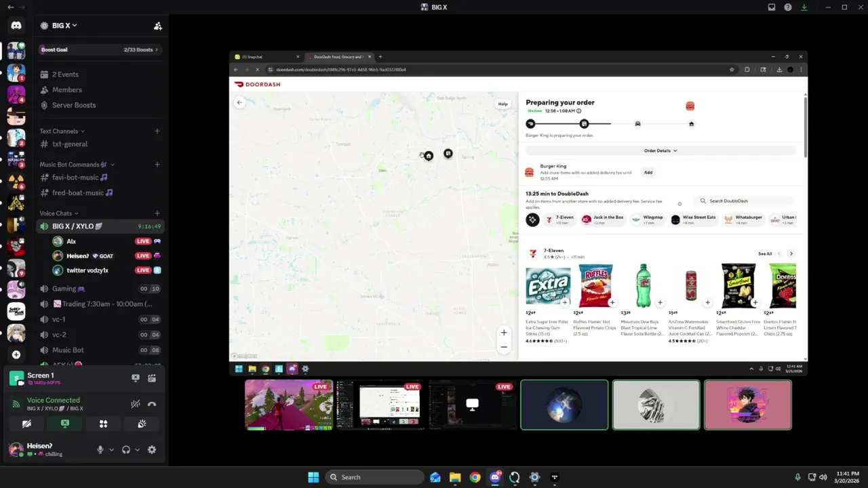Select the BIG X / XYLO voice channel
Image resolution: width=868 pixels, height=488 pixels.
click(x=99, y=226)
